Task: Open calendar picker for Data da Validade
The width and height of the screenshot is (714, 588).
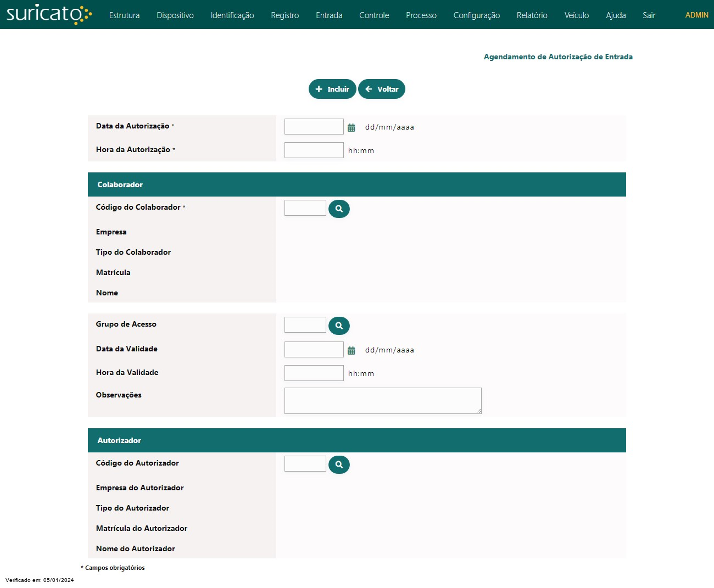Action: 352,350
